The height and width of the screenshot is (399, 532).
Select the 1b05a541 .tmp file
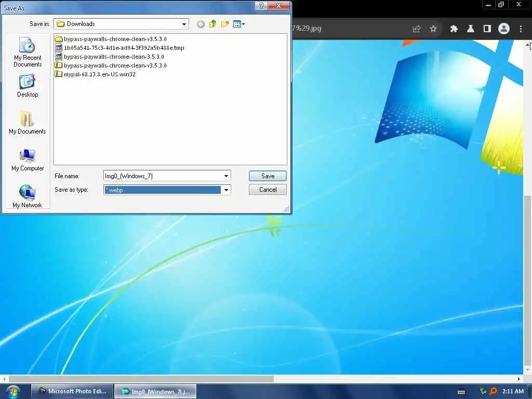(x=120, y=48)
